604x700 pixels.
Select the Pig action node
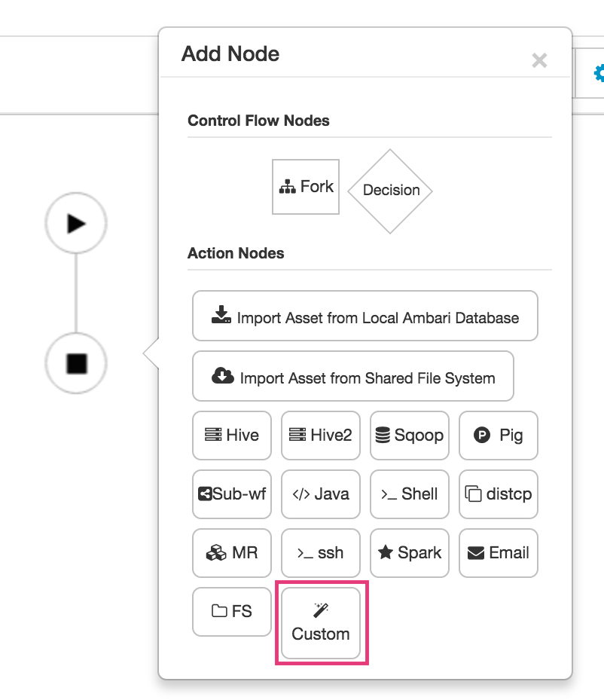point(498,436)
